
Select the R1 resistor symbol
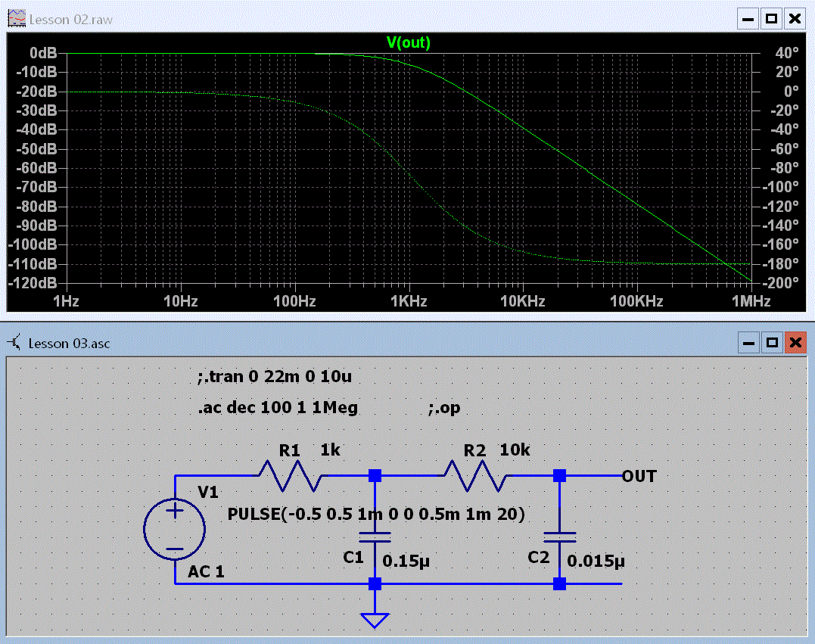tap(290, 475)
